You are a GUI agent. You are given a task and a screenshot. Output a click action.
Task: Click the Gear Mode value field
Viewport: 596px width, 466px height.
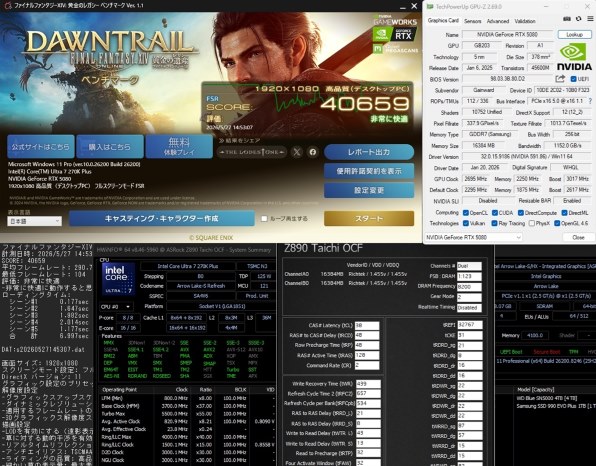point(469,297)
